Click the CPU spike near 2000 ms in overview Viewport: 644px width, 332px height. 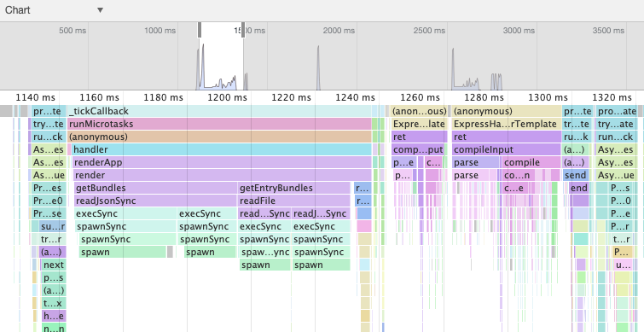point(318,67)
